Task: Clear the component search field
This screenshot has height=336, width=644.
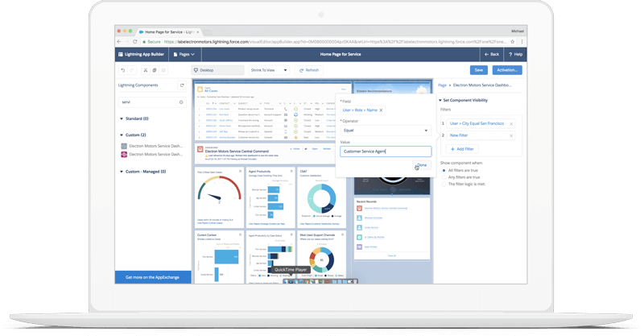Action: pyautogui.click(x=181, y=102)
